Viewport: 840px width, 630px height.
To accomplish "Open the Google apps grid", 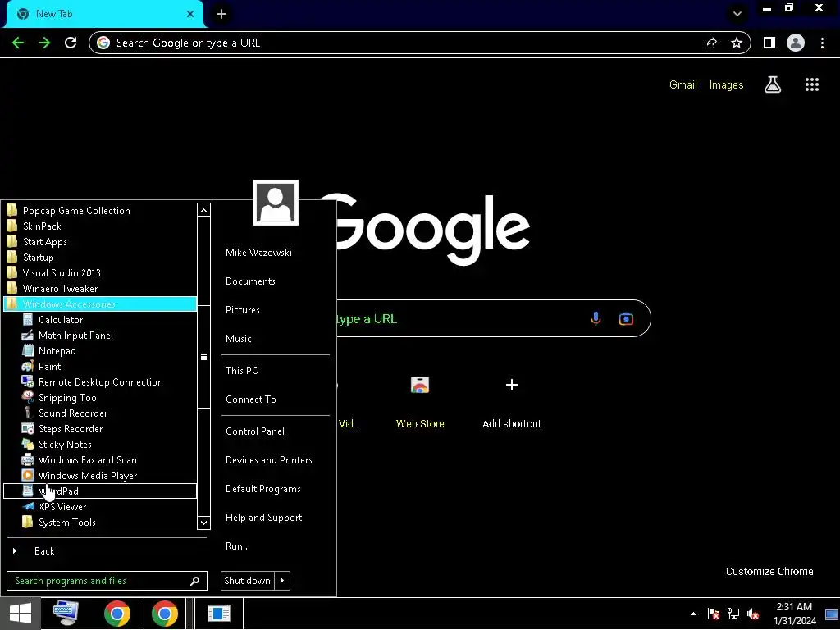I will pos(812,84).
